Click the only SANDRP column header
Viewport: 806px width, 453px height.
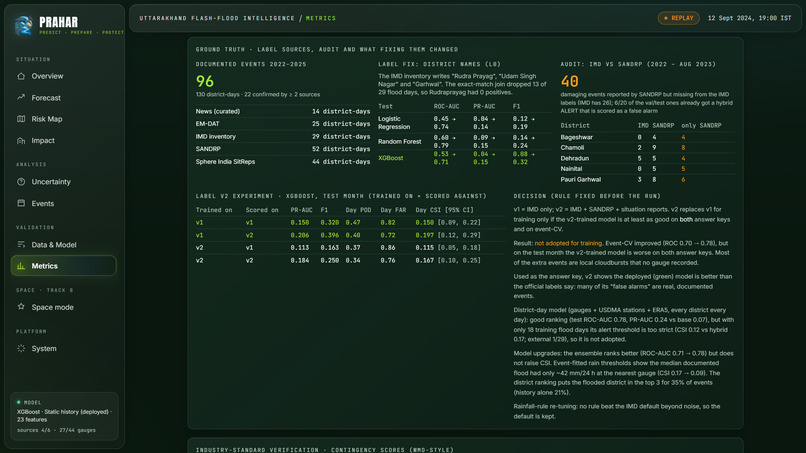point(701,125)
